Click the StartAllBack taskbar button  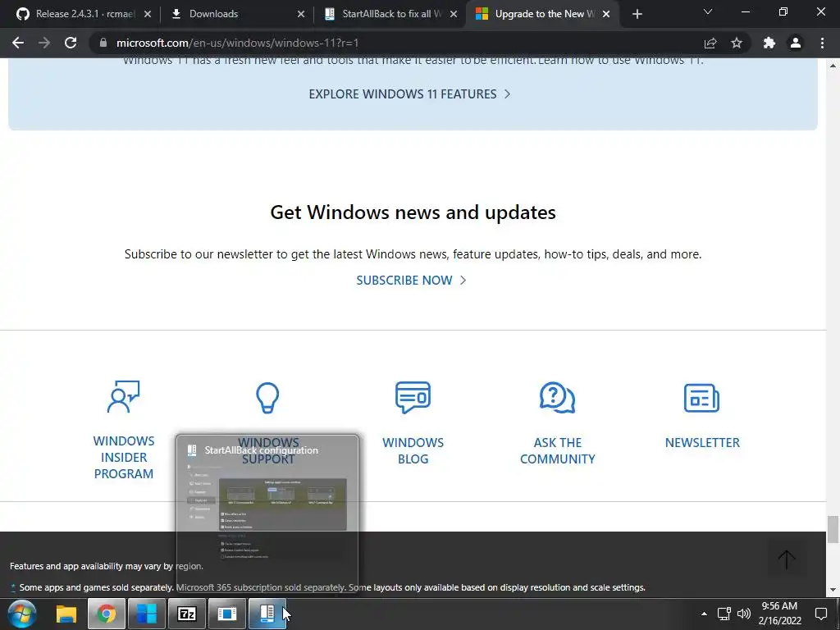point(267,614)
